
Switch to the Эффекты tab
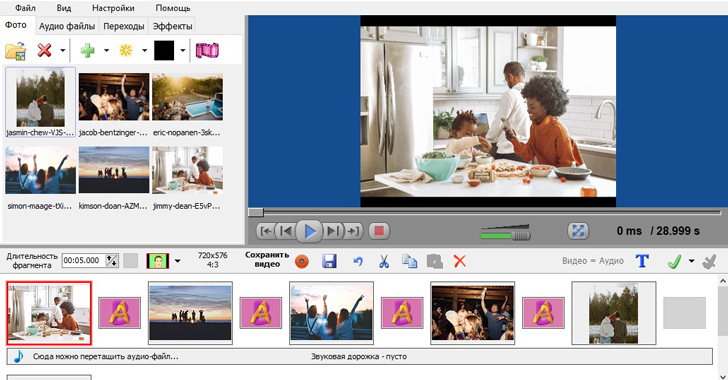pos(172,26)
